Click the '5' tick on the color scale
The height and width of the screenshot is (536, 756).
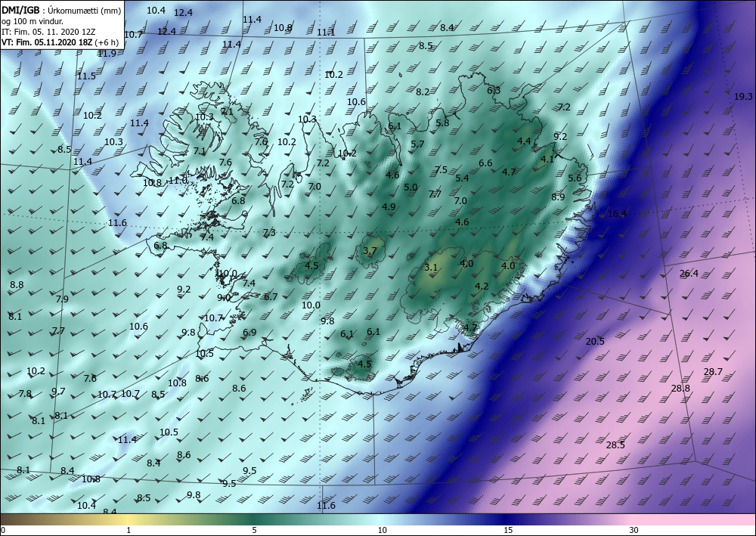coord(254,530)
